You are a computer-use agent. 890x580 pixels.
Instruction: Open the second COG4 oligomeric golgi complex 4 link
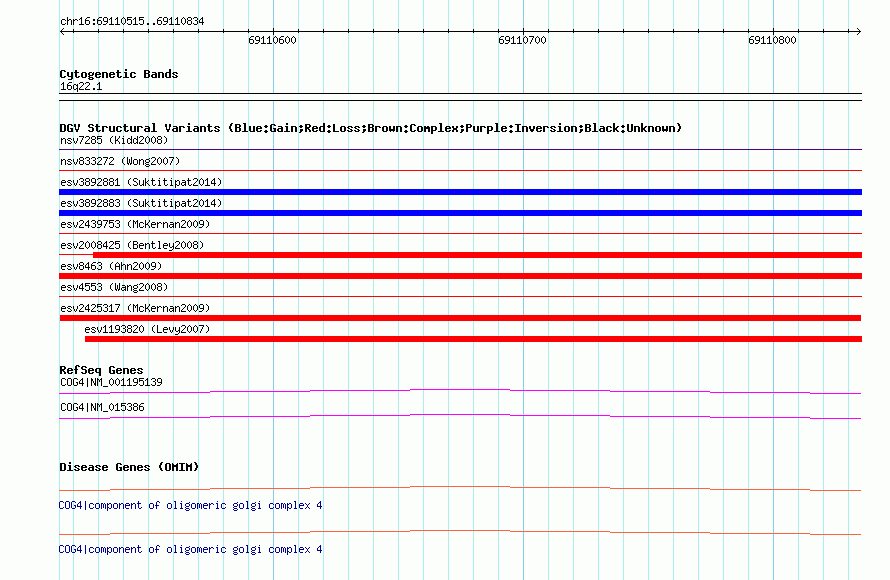tap(190, 549)
